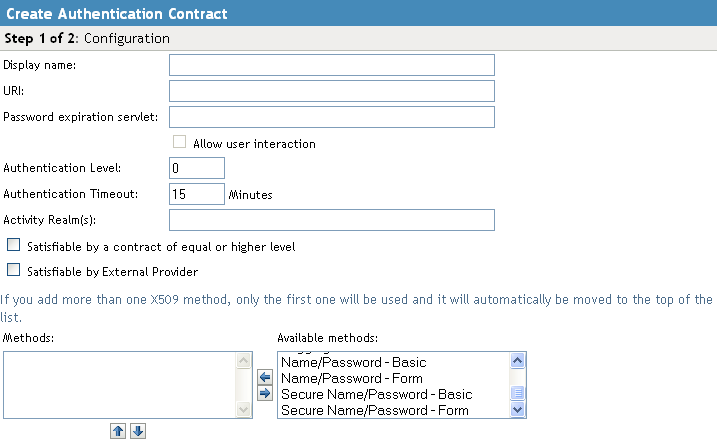Focus the Password expiration servlet field

(332, 117)
